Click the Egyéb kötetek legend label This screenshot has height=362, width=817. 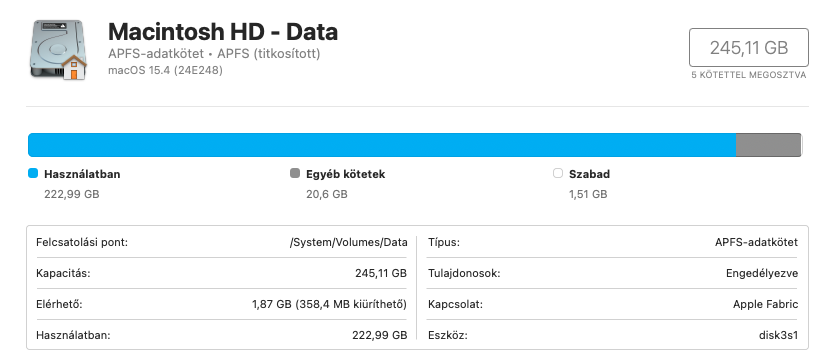click(345, 174)
